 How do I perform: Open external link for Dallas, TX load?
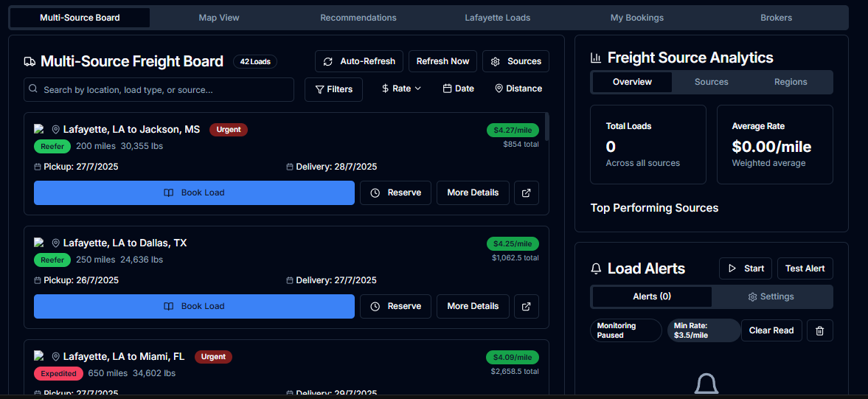pos(526,306)
